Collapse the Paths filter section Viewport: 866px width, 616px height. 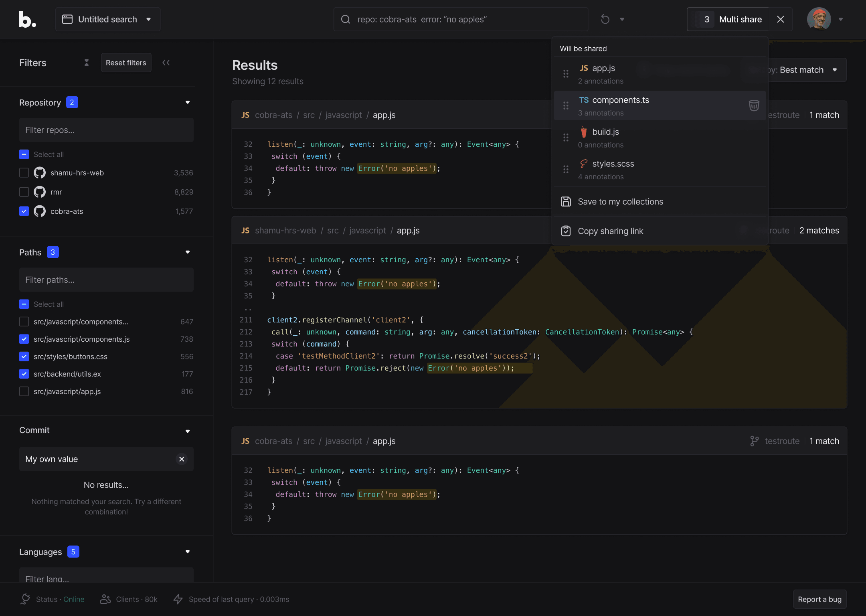point(188,252)
